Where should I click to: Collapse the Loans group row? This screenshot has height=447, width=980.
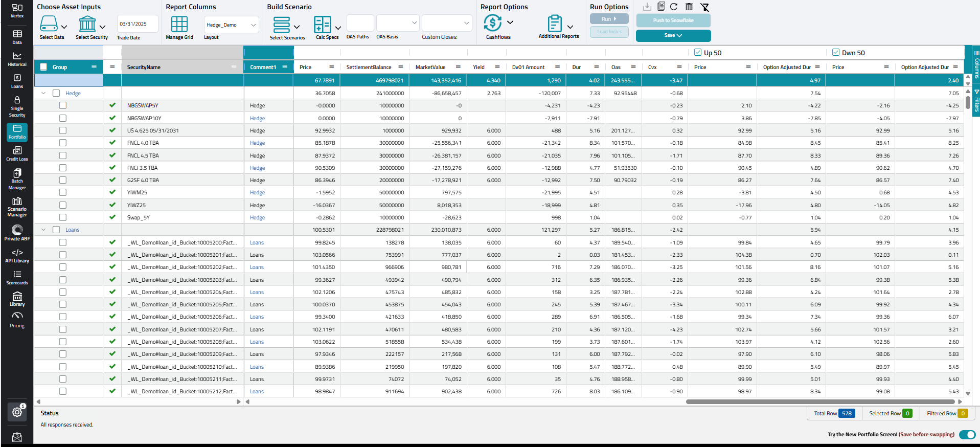pyautogui.click(x=43, y=230)
